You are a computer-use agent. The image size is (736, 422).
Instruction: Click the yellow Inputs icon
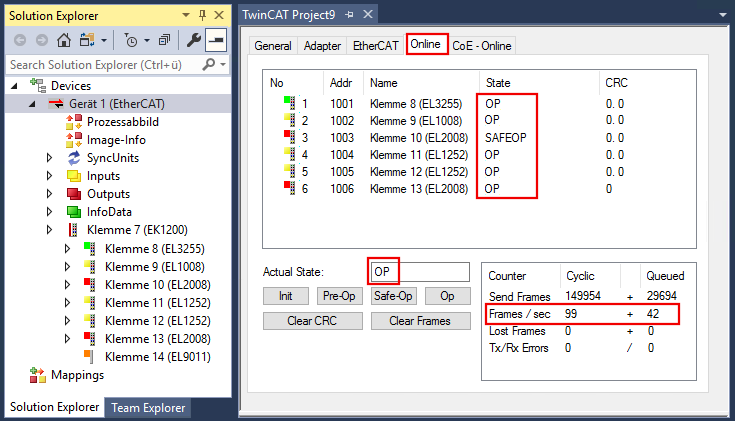pyautogui.click(x=74, y=176)
